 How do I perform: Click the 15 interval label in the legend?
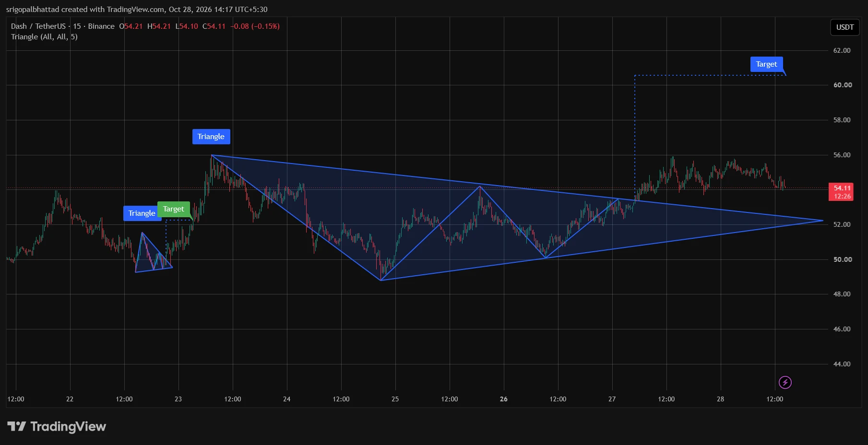pyautogui.click(x=77, y=26)
